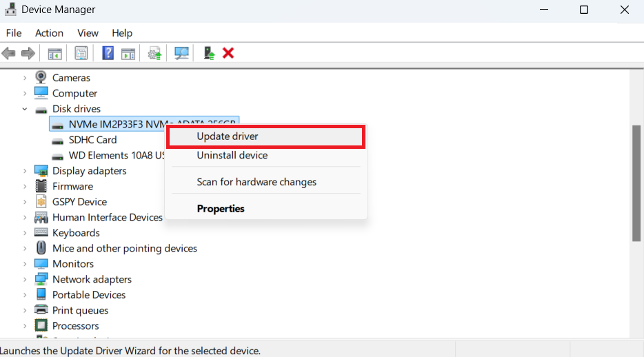644x357 pixels.
Task: Select the WD Elements 10A8 drive entry
Action: coord(117,155)
